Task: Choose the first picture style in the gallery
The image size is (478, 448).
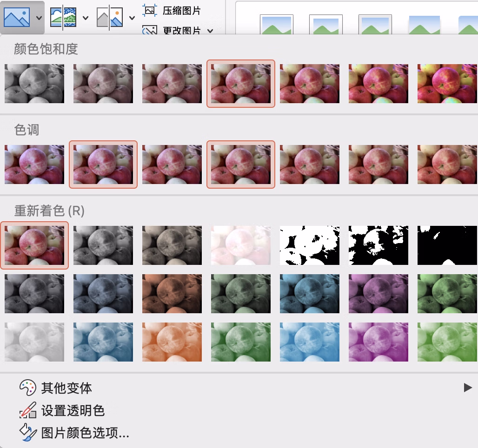Action: tap(276, 24)
